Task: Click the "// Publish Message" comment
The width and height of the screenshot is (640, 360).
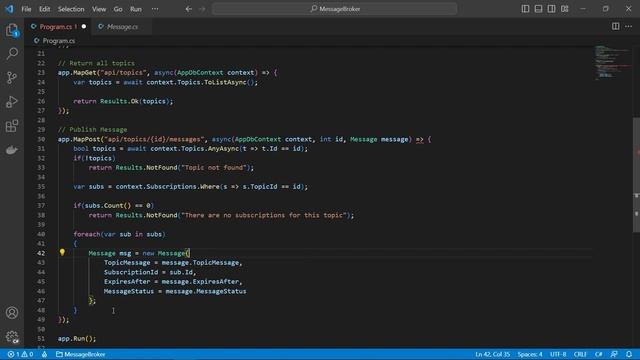Action: coord(92,129)
